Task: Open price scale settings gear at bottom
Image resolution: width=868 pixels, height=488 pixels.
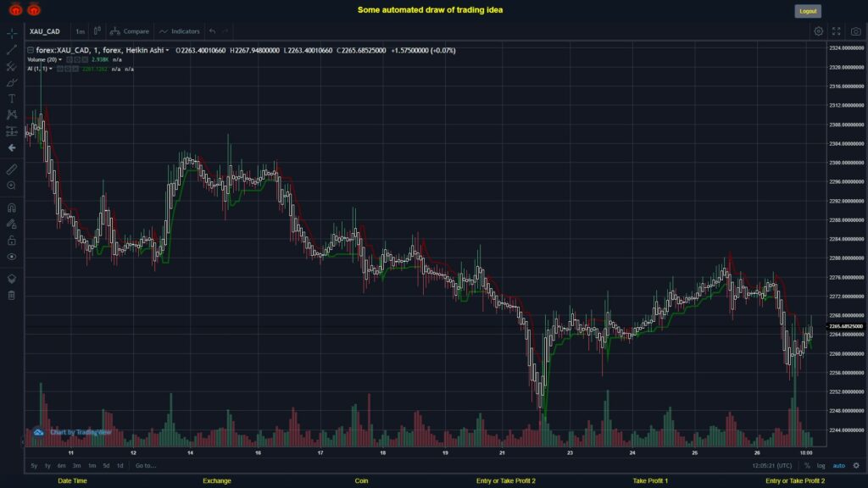Action: point(856,466)
